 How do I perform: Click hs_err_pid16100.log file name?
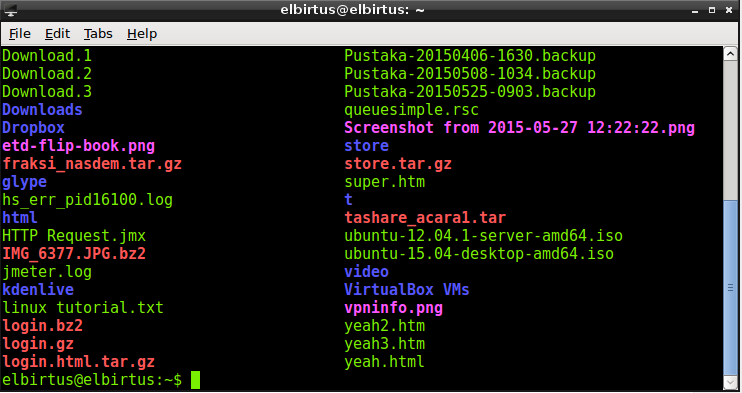[x=88, y=200]
